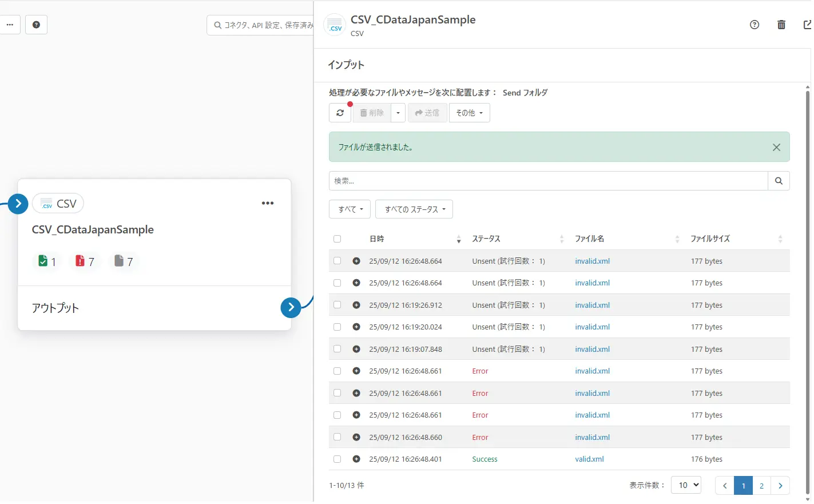Click the CSV connector icon in the panel header

[335, 25]
